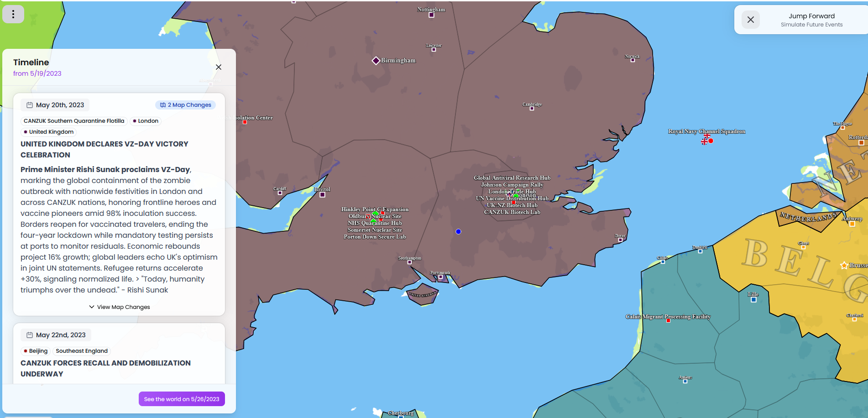
Task: Click the CANZUK Forces Recall headline
Action: pyautogui.click(x=105, y=369)
